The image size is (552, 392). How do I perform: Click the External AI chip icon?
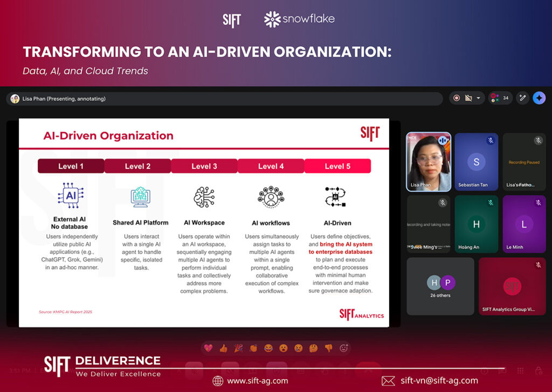click(x=71, y=196)
